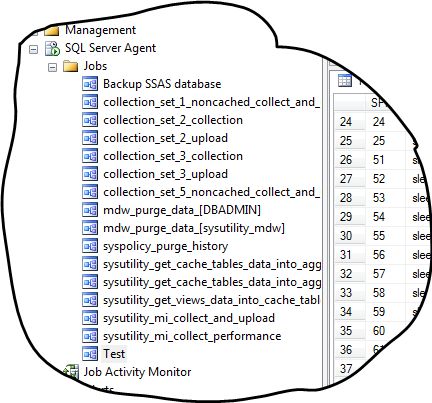Click the sysutility_mi_collect_and_upload job icon
This screenshot has height=403, width=432.
tap(90, 318)
